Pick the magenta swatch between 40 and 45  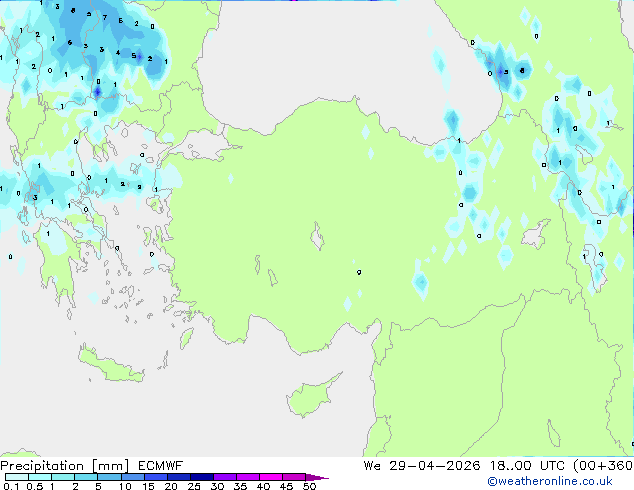pyautogui.click(x=271, y=477)
